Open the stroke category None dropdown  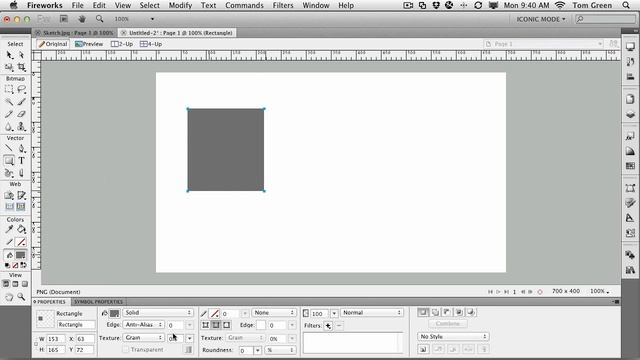pyautogui.click(x=273, y=313)
